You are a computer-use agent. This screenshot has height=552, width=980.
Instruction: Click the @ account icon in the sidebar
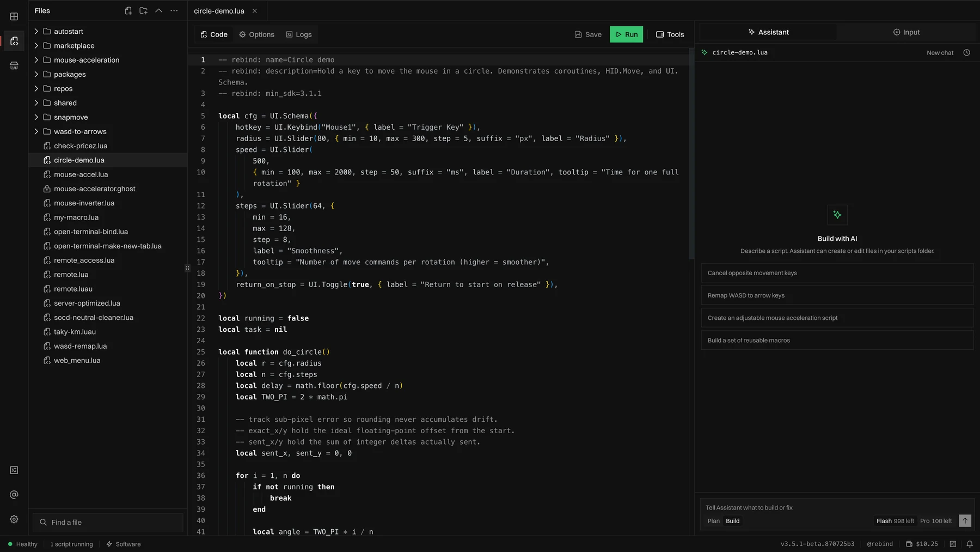tap(14, 494)
